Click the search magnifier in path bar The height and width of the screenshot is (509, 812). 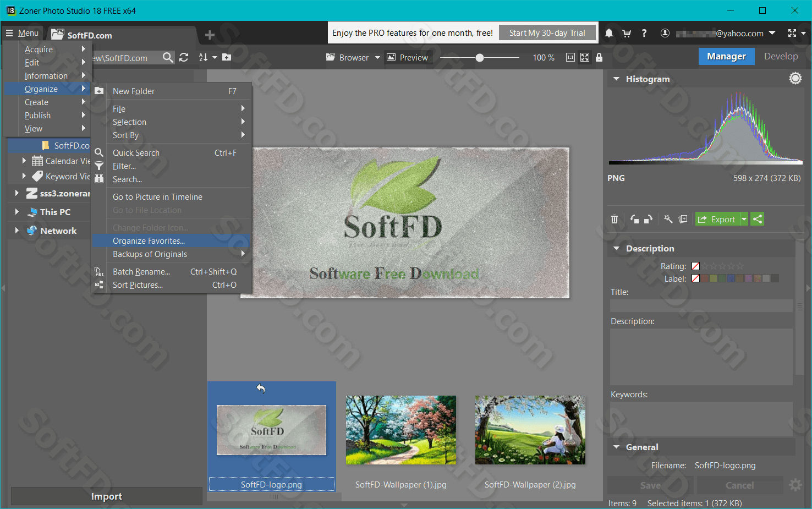coord(168,57)
